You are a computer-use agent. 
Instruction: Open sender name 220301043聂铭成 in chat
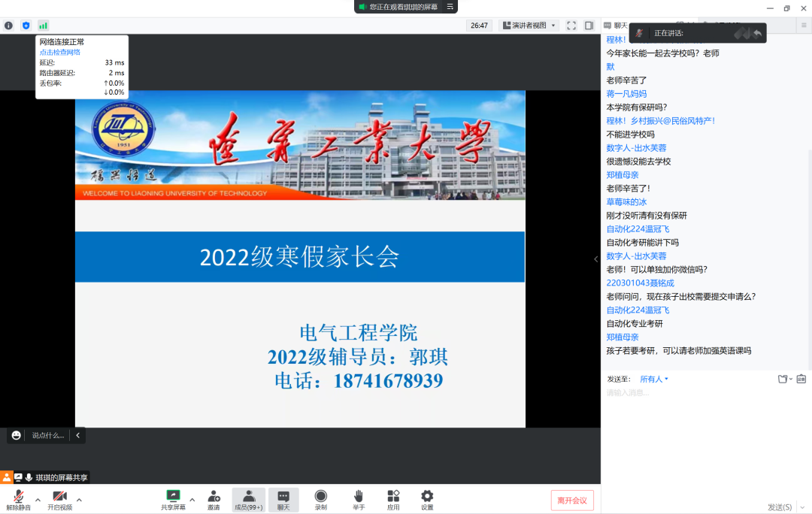(x=640, y=283)
